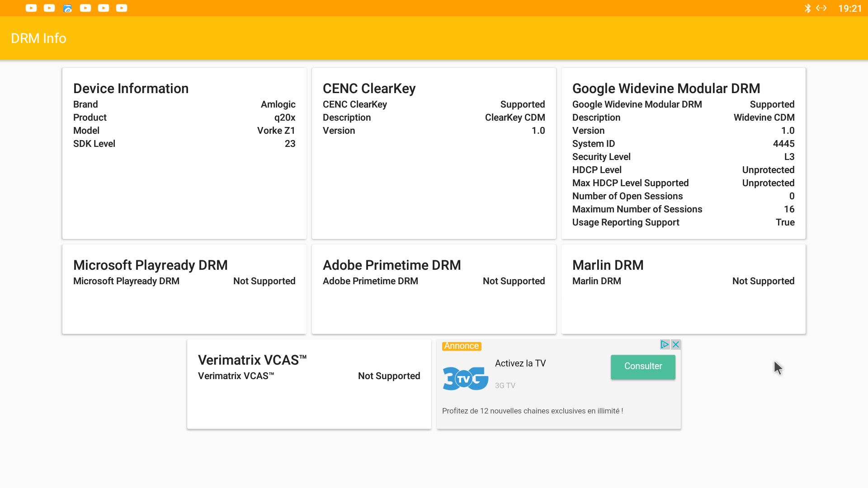Click the Annonce label on ad
This screenshot has height=488, width=868.
[461, 346]
